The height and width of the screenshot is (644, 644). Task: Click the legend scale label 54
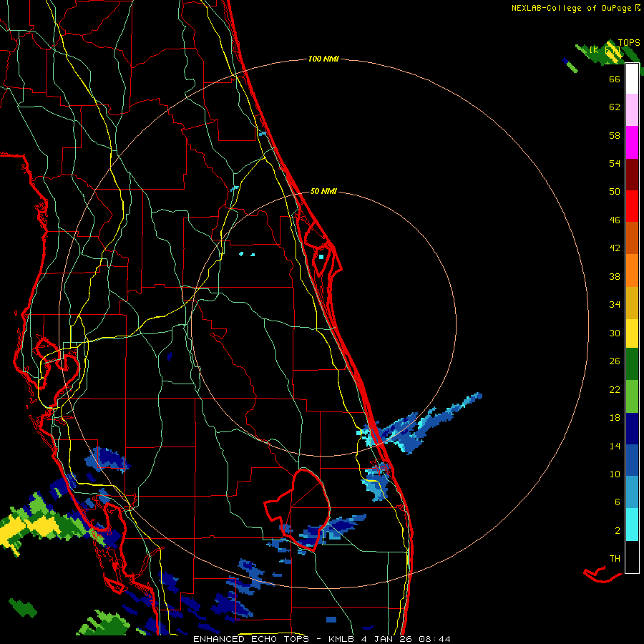point(615,163)
